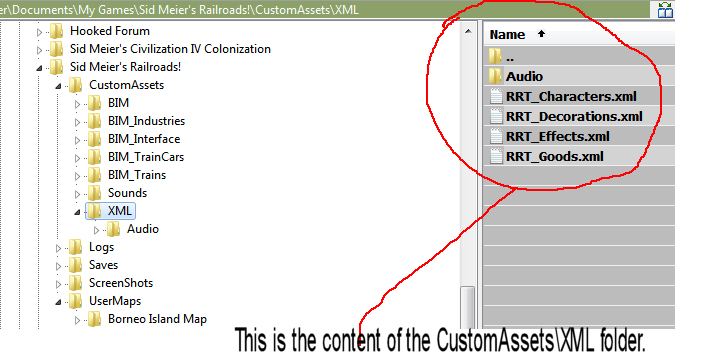Select the Borneo Island Map folder

157,319
